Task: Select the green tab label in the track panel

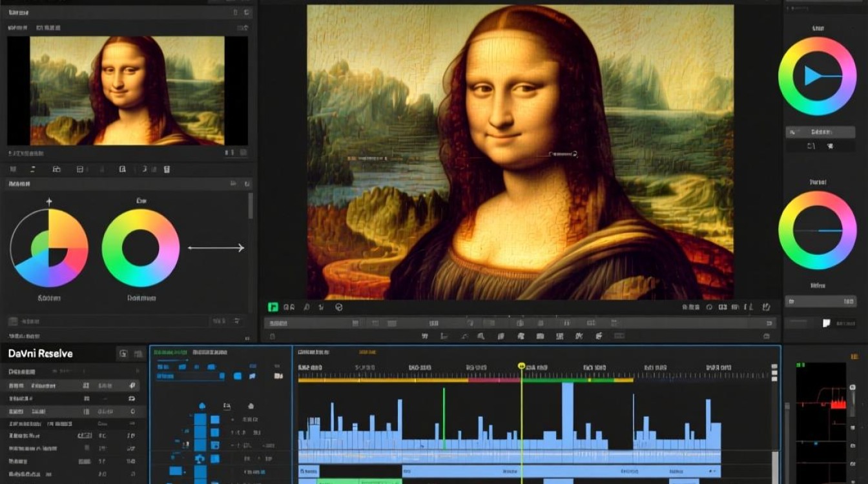Action: click(x=171, y=352)
